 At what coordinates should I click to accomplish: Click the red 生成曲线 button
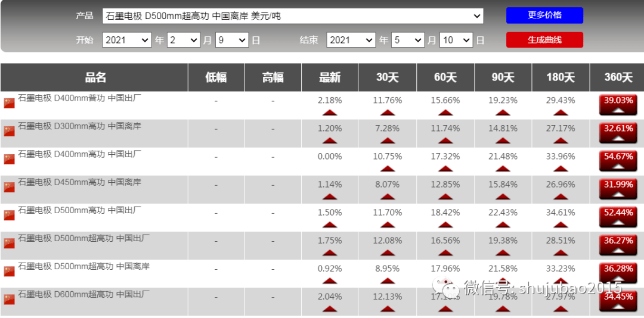[544, 40]
